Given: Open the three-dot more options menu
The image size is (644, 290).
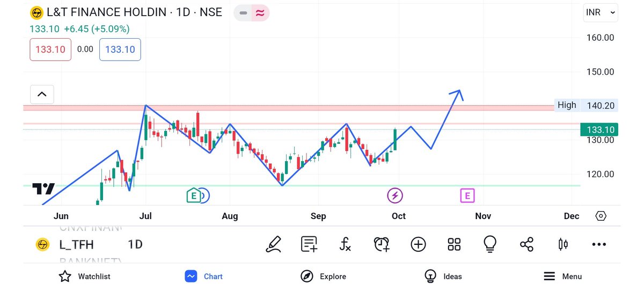Looking at the screenshot, I should tap(599, 244).
